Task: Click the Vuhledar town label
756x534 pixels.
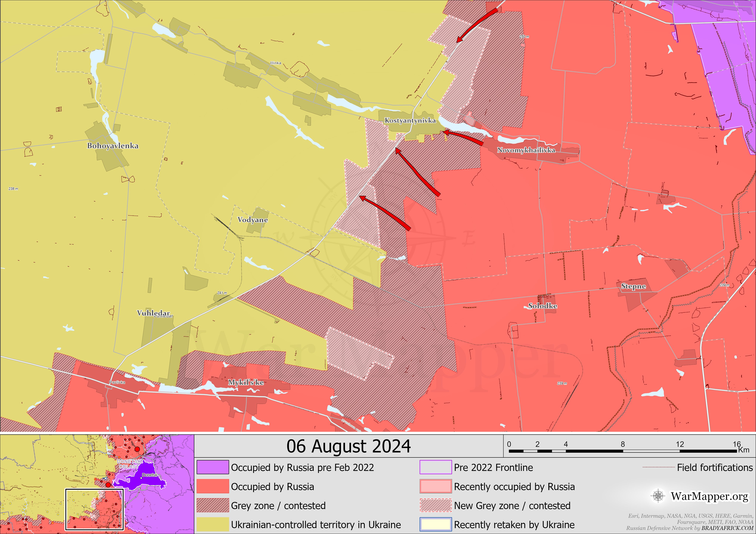Action: [x=153, y=313]
